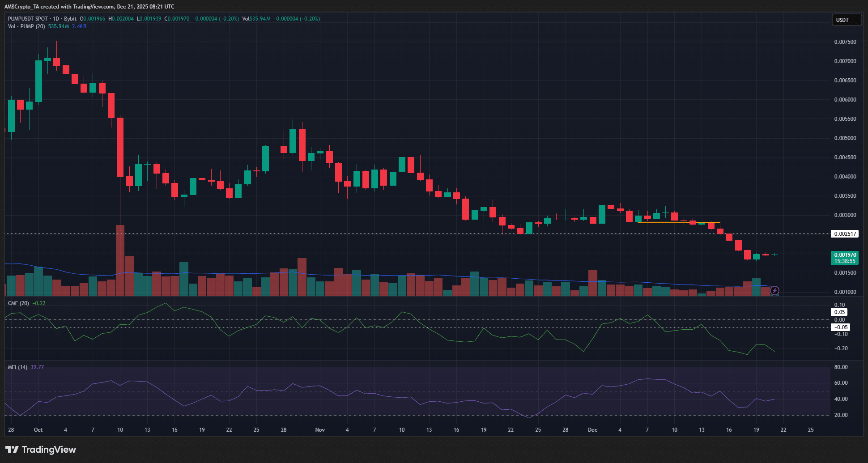Click the PUMPUSDT SPOT symbol legend
Viewport: 868px width, 463px height.
pos(28,19)
